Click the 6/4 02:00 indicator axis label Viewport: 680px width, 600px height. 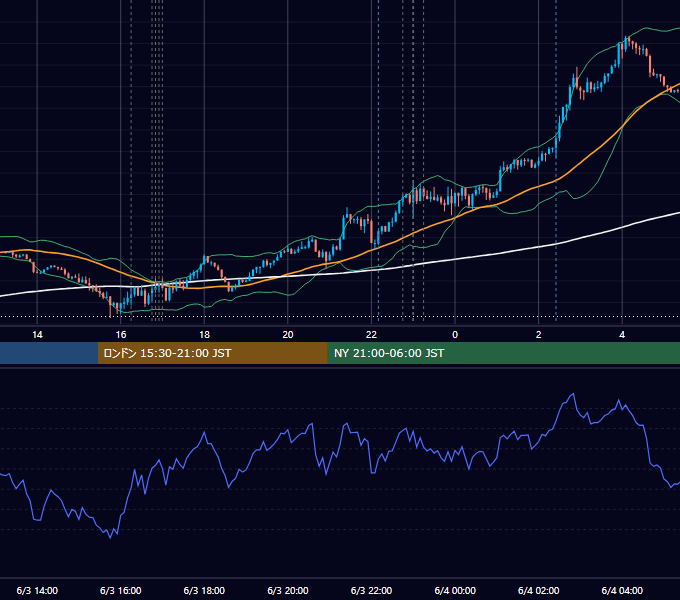coord(538,590)
